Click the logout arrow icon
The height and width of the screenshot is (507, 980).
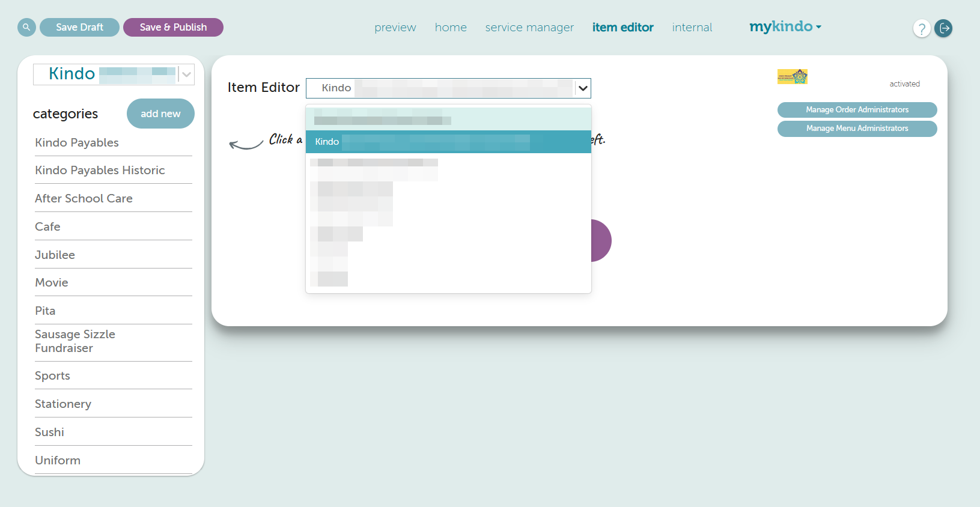pos(943,28)
